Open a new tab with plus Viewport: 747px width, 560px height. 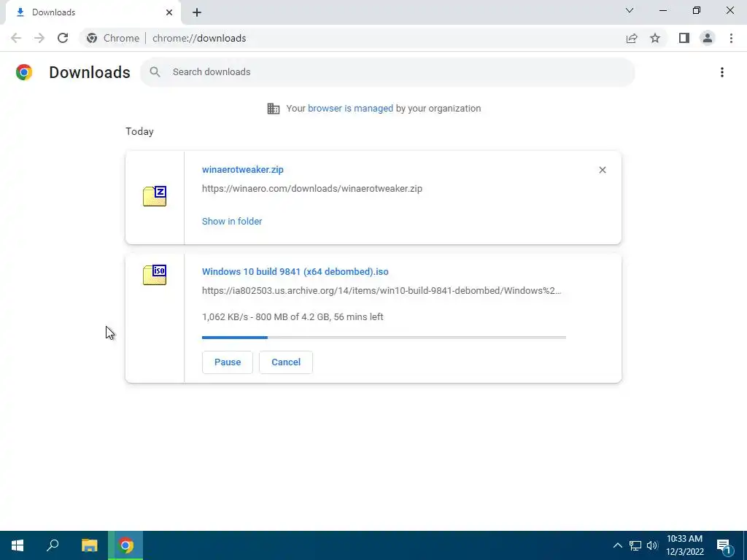[197, 12]
